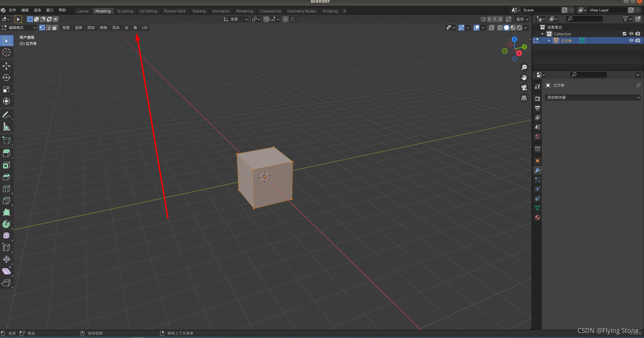
Task: Switch to the Sculpting workspace tab
Action: pos(125,11)
